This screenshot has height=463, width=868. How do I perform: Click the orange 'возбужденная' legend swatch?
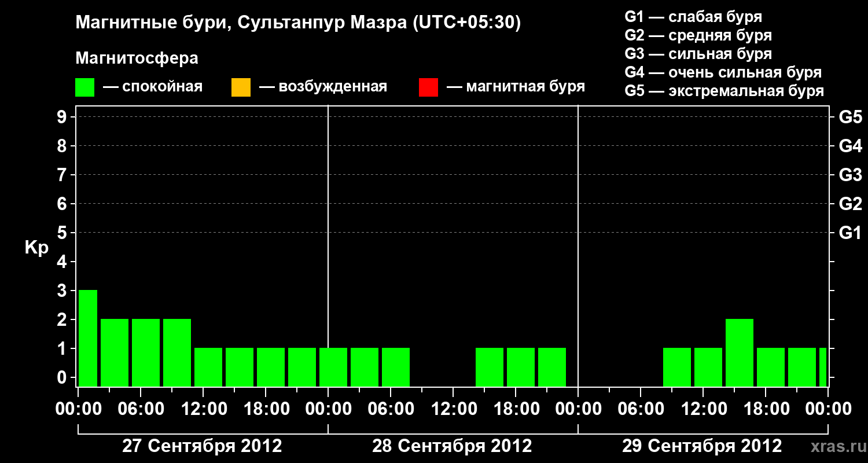(241, 87)
